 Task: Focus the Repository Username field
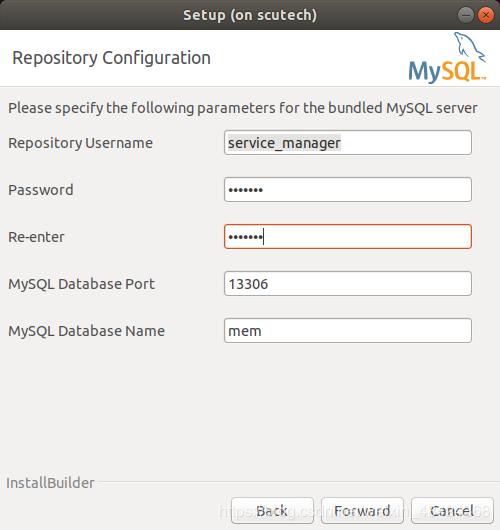click(348, 143)
